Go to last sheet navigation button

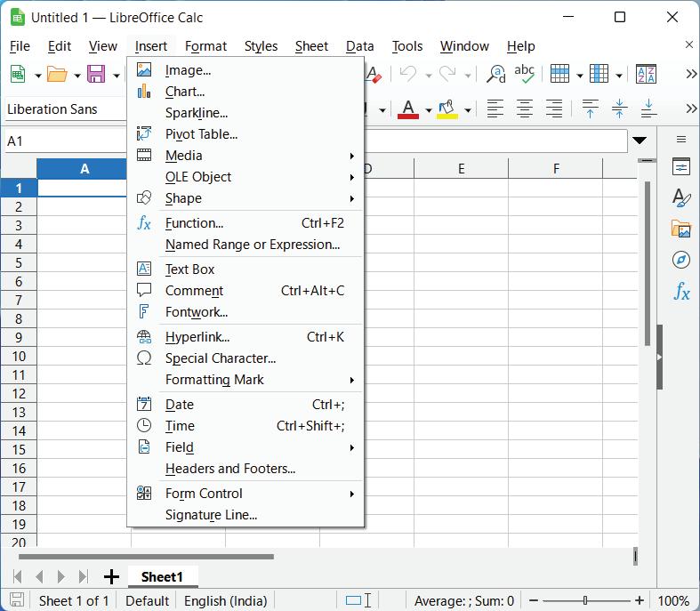83,576
